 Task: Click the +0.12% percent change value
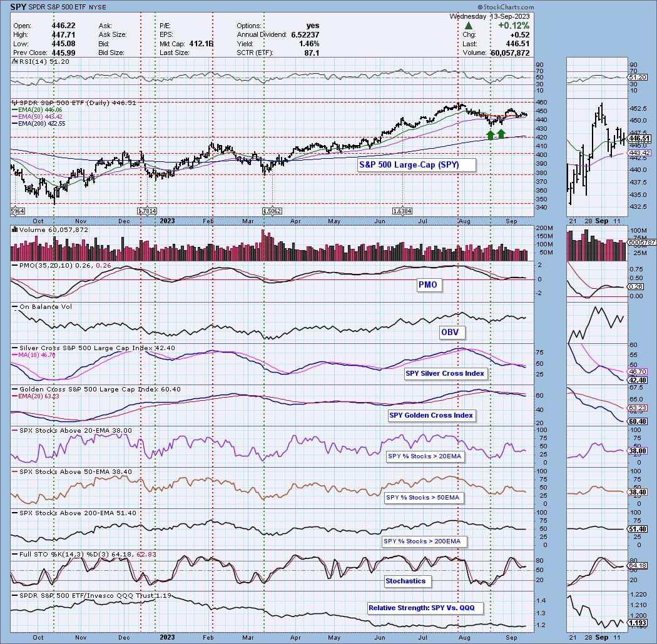[x=514, y=26]
